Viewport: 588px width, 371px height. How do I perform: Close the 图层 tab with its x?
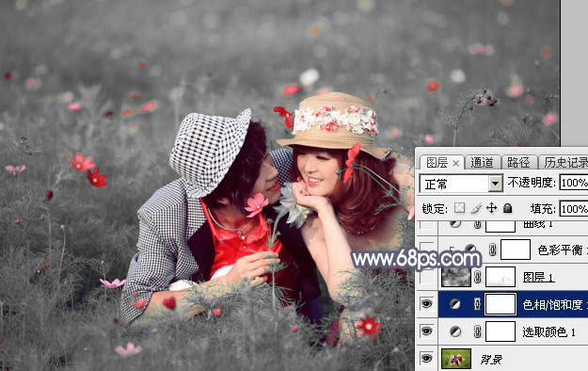click(x=455, y=163)
